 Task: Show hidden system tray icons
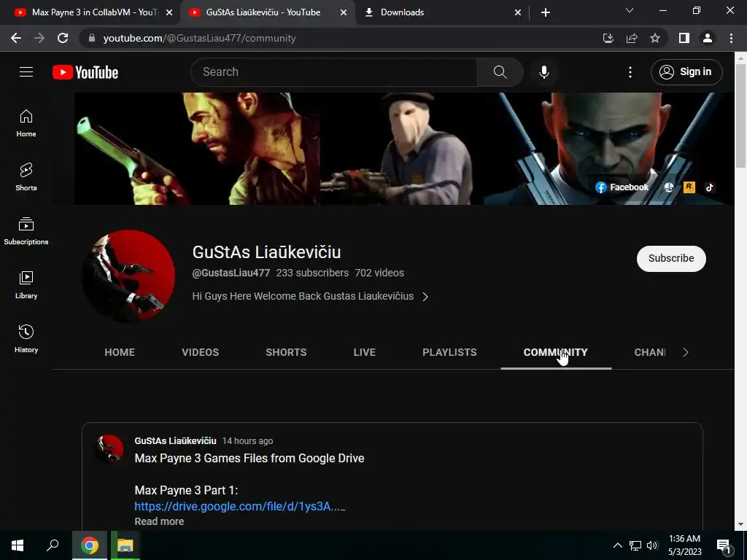coord(617,545)
